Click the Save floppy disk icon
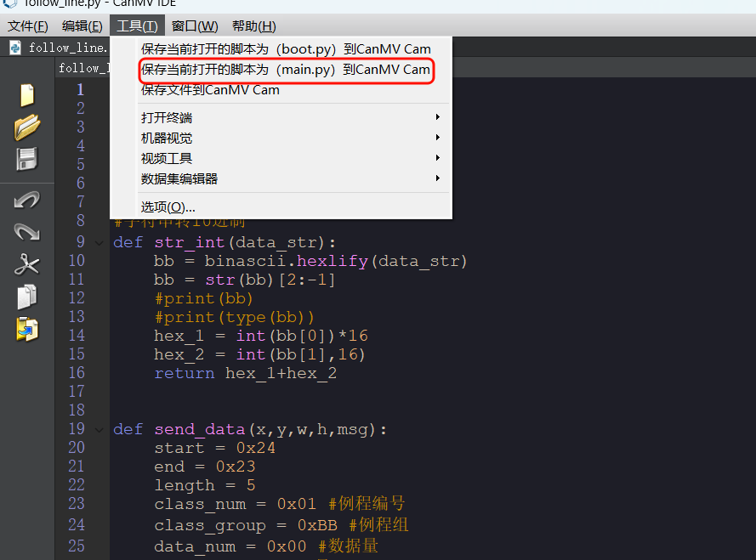The height and width of the screenshot is (560, 756). [x=27, y=159]
